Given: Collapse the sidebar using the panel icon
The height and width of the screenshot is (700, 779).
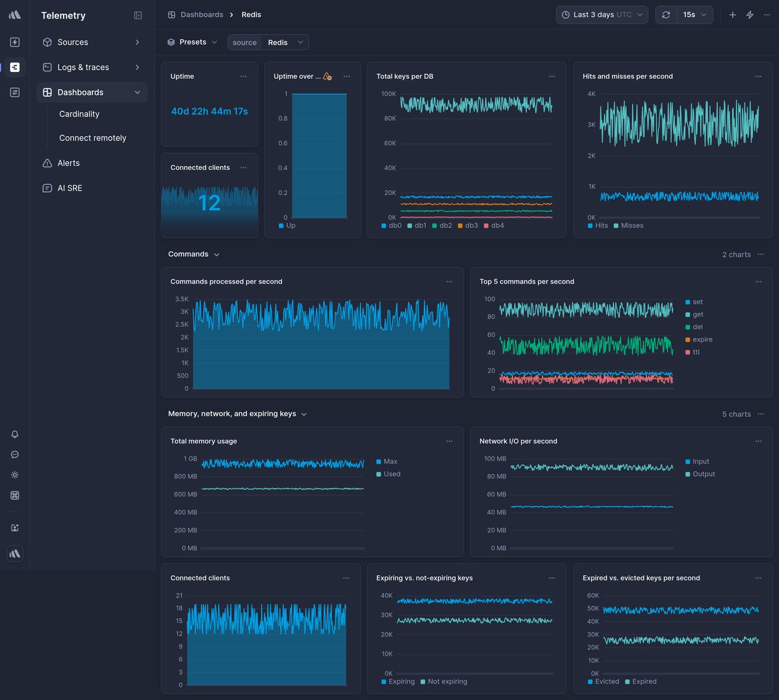Looking at the screenshot, I should click(138, 15).
